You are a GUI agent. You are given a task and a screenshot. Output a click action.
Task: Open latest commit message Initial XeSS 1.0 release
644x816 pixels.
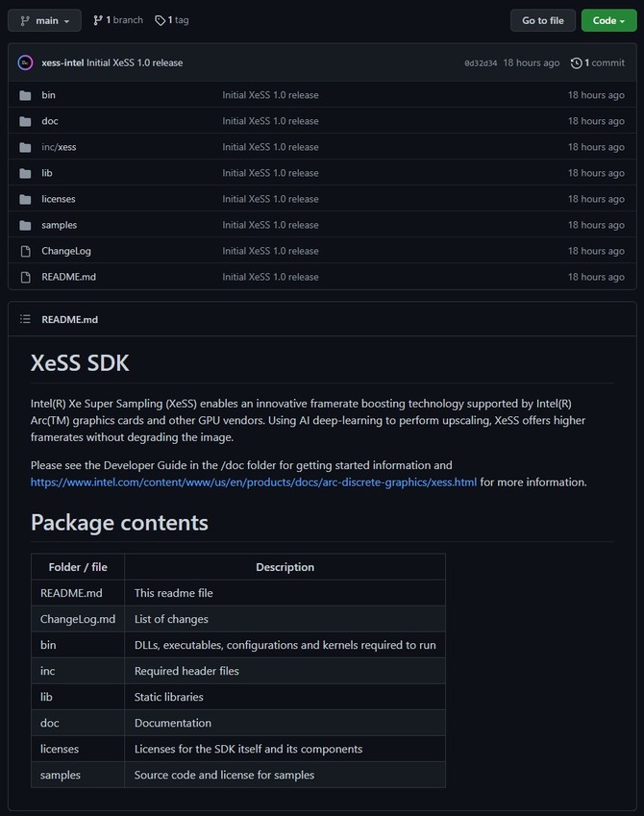(x=135, y=62)
